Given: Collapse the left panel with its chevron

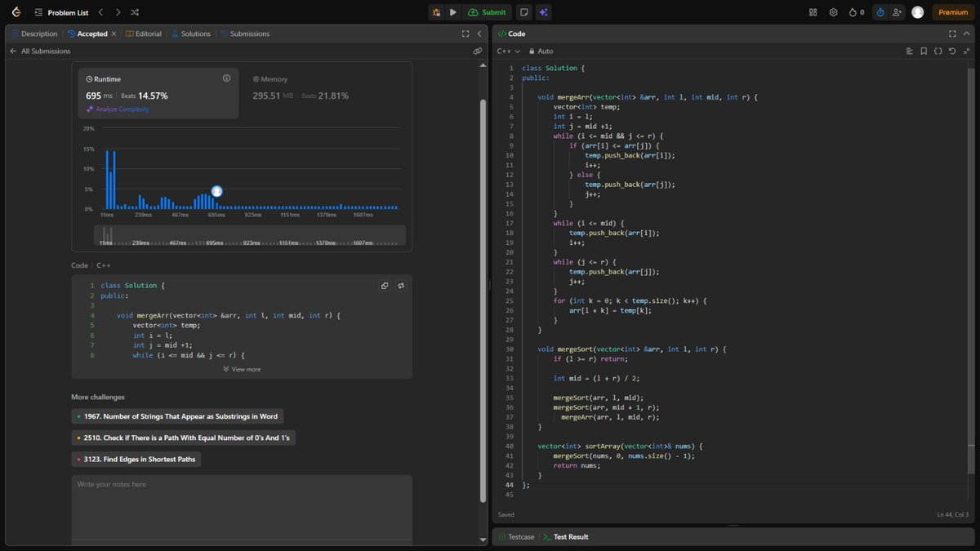Looking at the screenshot, I should point(479,33).
